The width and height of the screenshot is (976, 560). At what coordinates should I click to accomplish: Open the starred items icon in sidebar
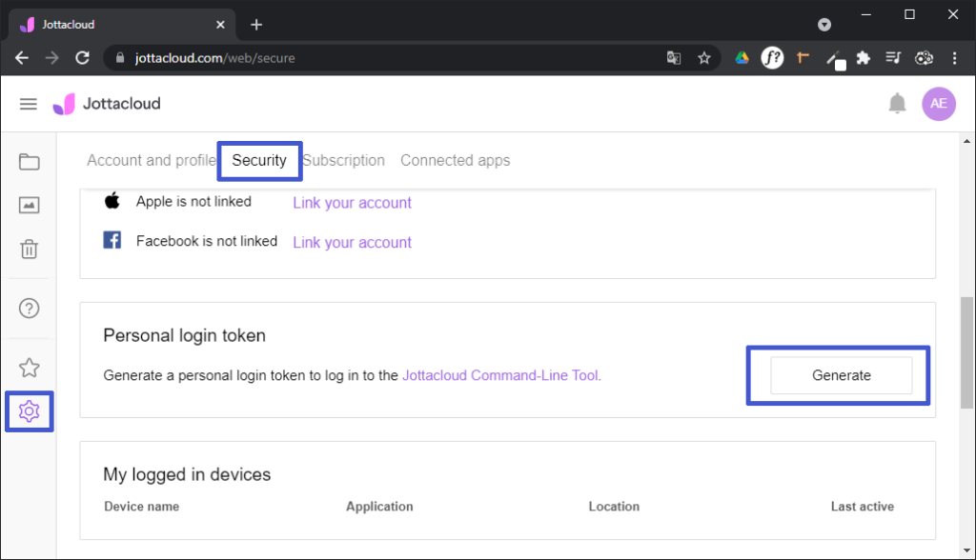coord(30,368)
